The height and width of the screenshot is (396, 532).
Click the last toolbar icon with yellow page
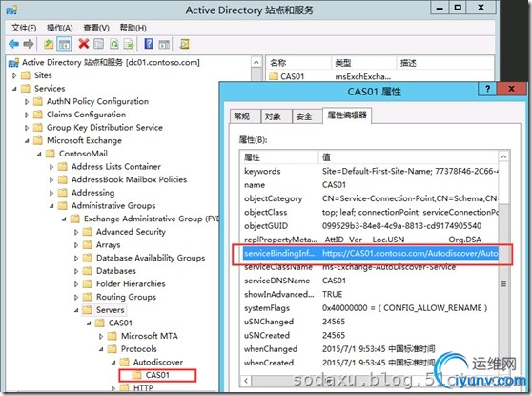click(185, 44)
